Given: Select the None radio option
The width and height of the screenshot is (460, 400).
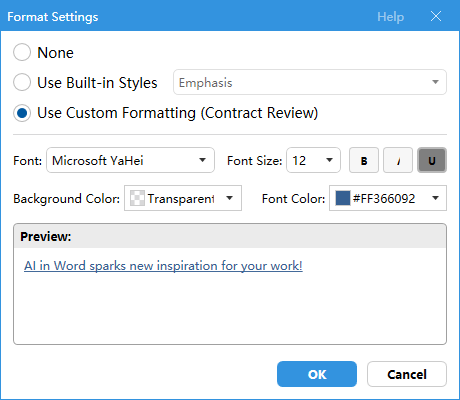Looking at the screenshot, I should point(22,52).
